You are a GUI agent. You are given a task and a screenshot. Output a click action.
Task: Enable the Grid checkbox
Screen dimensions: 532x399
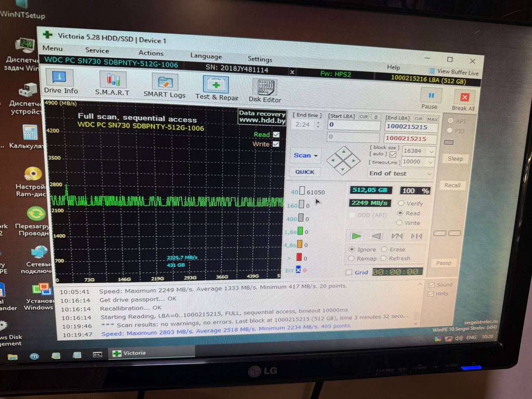pyautogui.click(x=349, y=272)
